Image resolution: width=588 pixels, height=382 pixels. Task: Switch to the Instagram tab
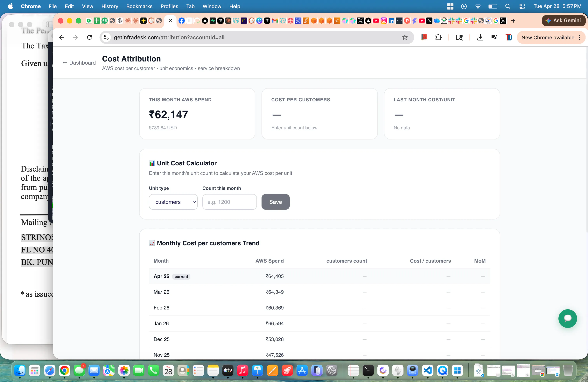pos(384,21)
